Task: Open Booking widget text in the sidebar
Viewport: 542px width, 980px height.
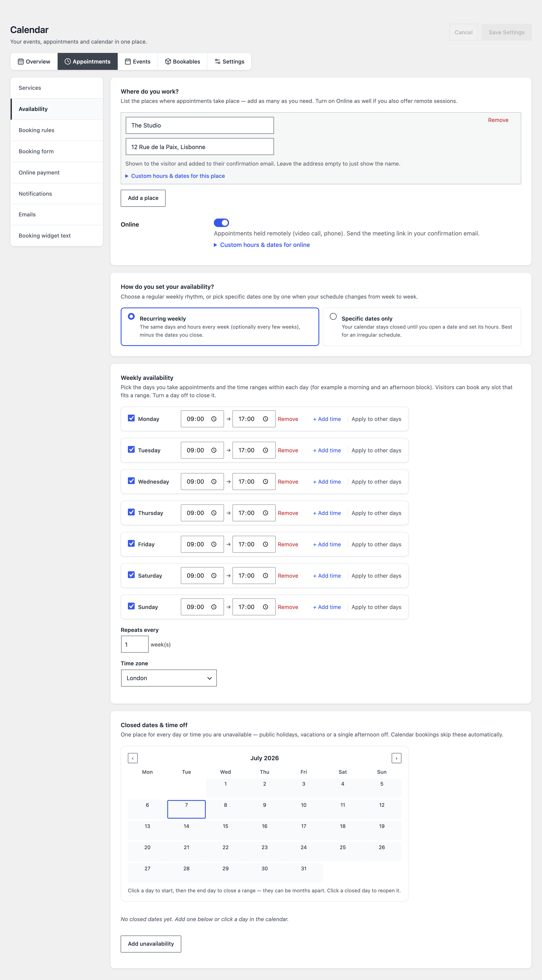Action: pyautogui.click(x=57, y=235)
